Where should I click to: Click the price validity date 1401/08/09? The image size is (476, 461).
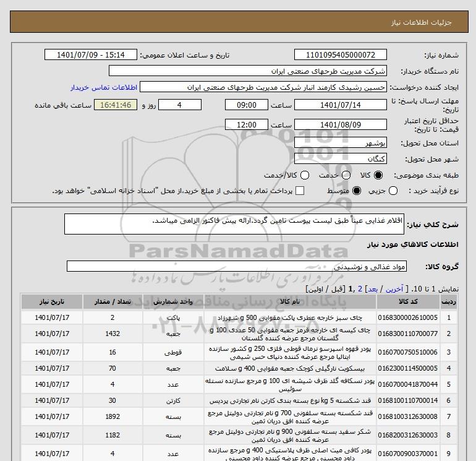[340, 124]
